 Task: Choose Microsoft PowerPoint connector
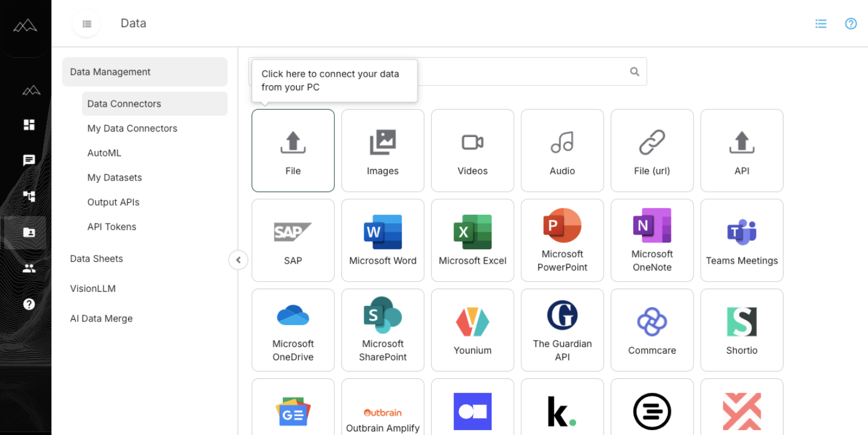pos(562,240)
